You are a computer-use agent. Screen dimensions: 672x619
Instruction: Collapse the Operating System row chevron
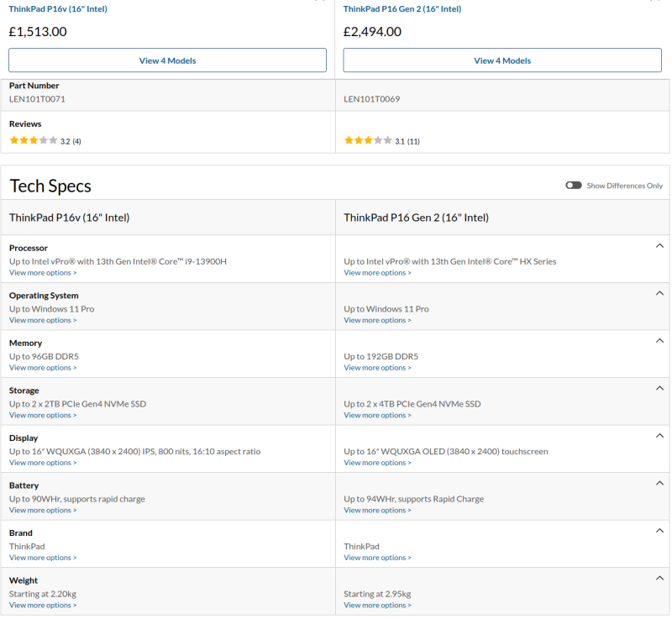[659, 293]
